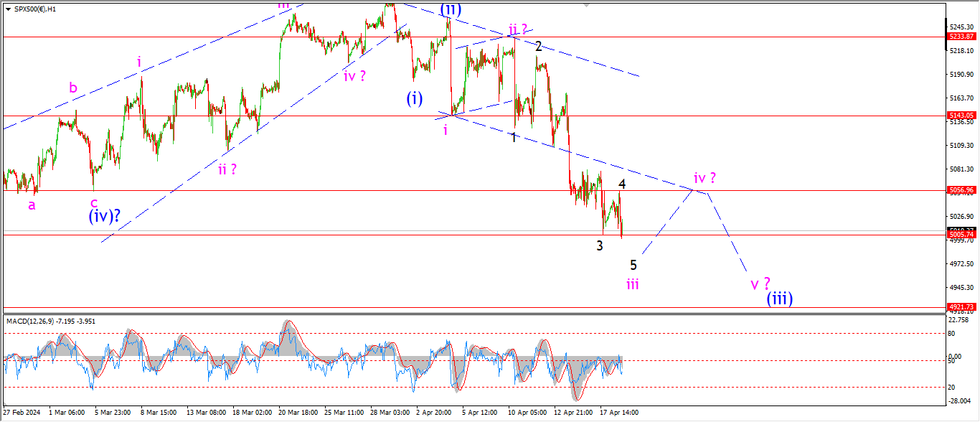Click the magenta 'iv ?' label near projection peak

click(705, 177)
